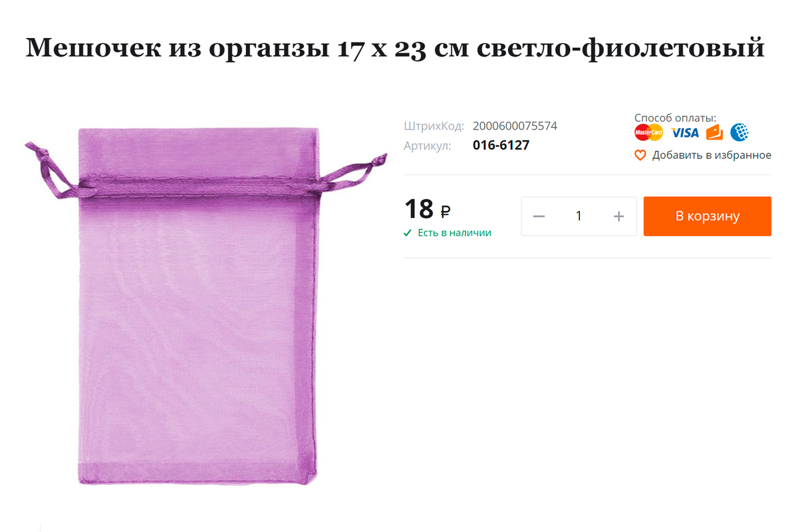Click the Добавить в избранное link
The height and width of the screenshot is (532, 798).
pyautogui.click(x=712, y=155)
